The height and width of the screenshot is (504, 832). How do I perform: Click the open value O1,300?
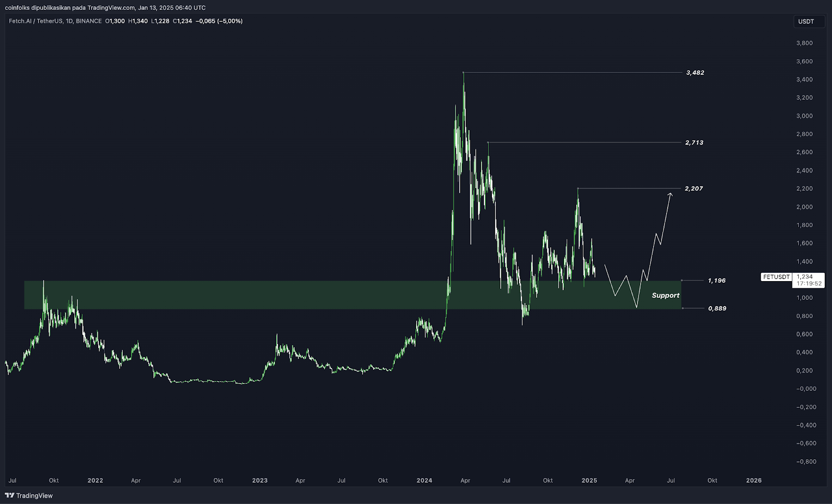[x=115, y=21]
